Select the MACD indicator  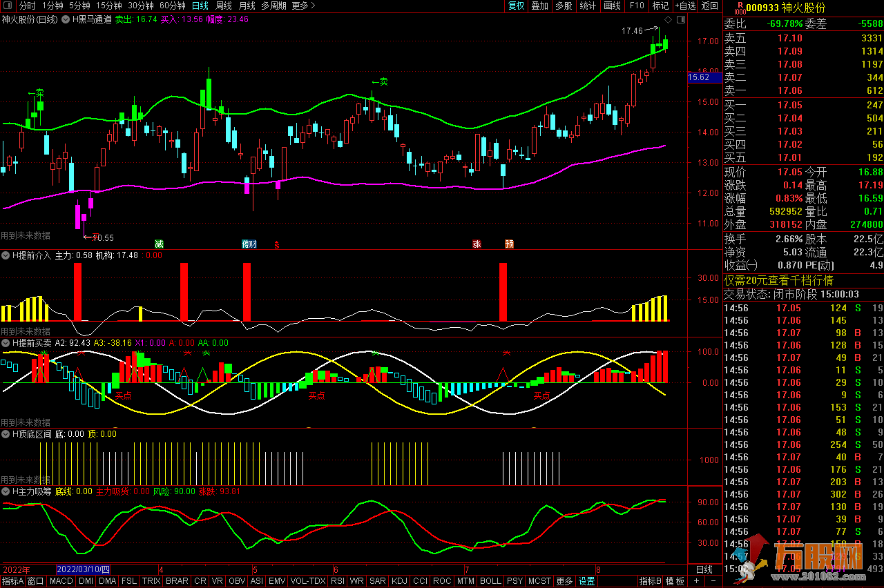tap(61, 581)
